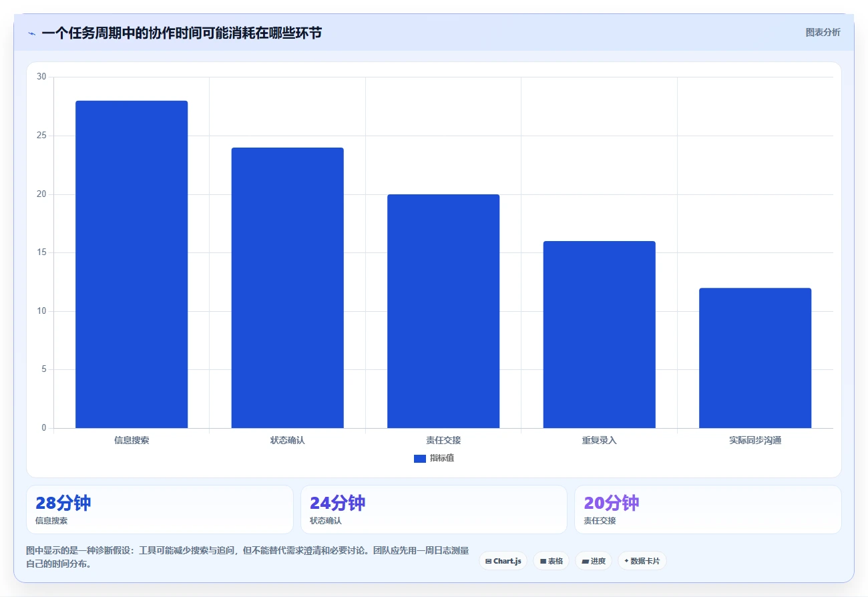Select the 重复录入 bar in chart
This screenshot has height=597, width=868.
(x=600, y=335)
